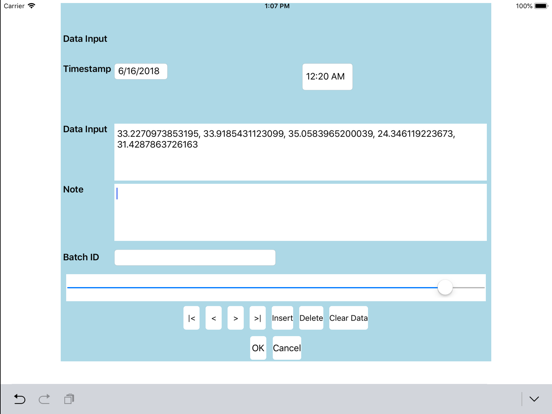
Task: Click the Note label
Action: coord(73,189)
